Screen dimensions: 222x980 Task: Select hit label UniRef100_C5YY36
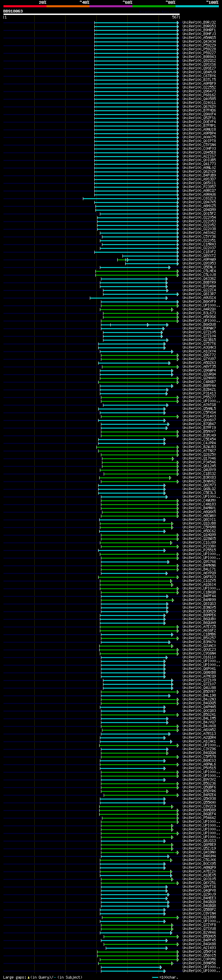199,237
